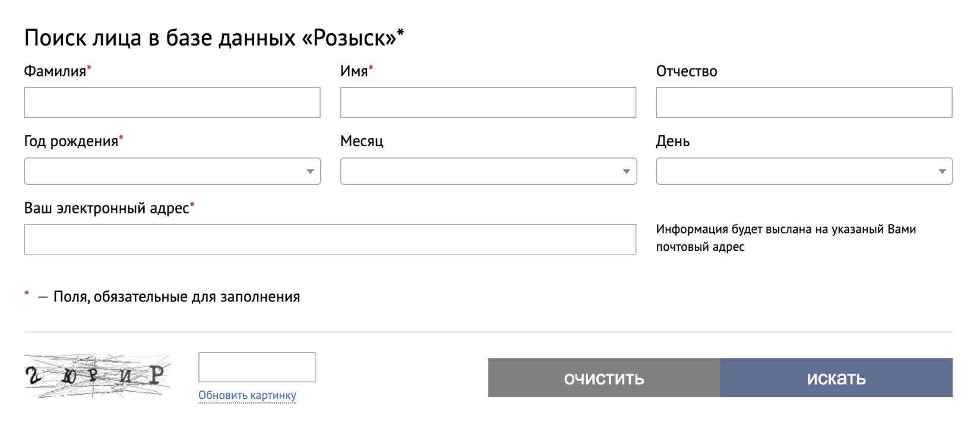Screen dimensions: 980x422
Task: Click the Обновить картинку link
Action: tap(247, 395)
